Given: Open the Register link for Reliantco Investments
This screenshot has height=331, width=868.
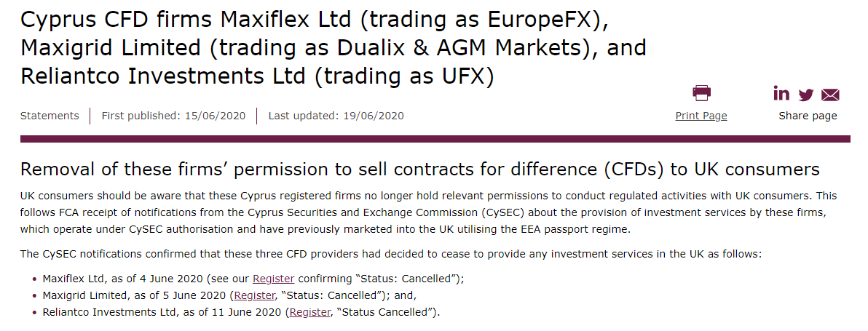Looking at the screenshot, I should (309, 312).
